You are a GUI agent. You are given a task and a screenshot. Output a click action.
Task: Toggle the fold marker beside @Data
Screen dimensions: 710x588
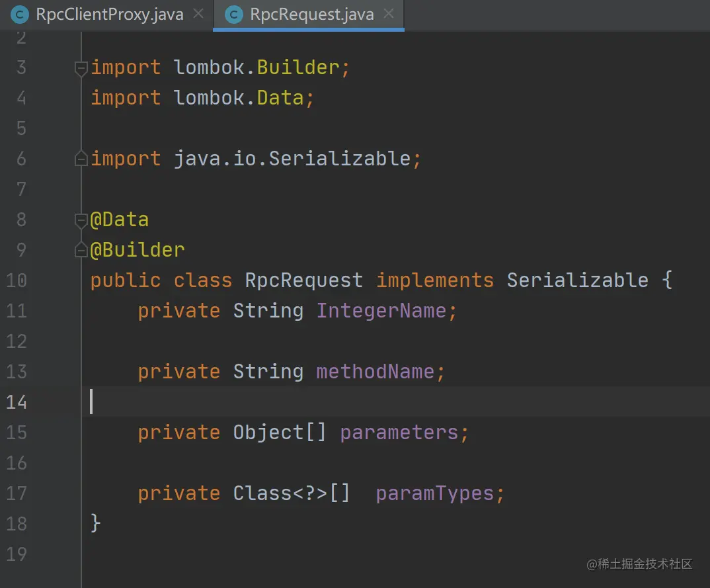[x=81, y=220]
